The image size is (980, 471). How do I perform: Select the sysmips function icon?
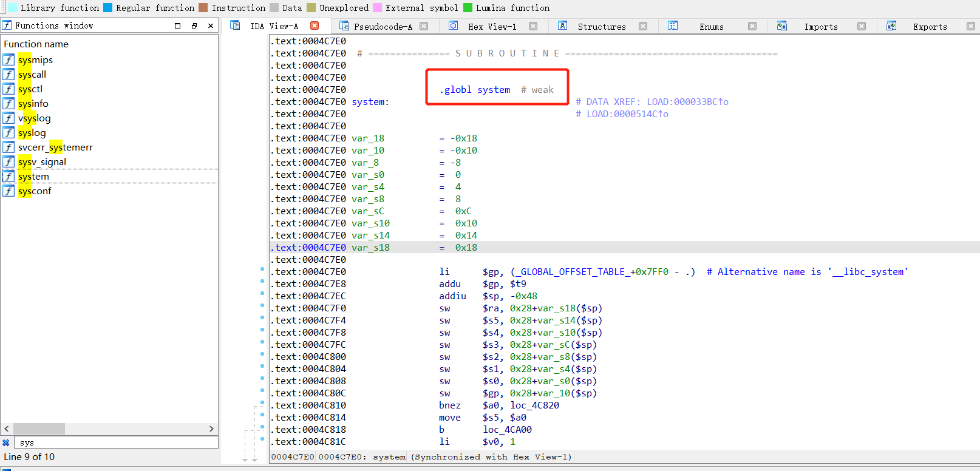click(x=9, y=59)
